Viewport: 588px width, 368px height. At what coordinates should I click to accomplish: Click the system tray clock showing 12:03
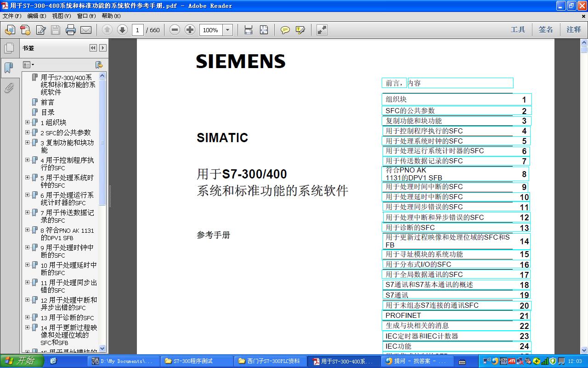(575, 362)
